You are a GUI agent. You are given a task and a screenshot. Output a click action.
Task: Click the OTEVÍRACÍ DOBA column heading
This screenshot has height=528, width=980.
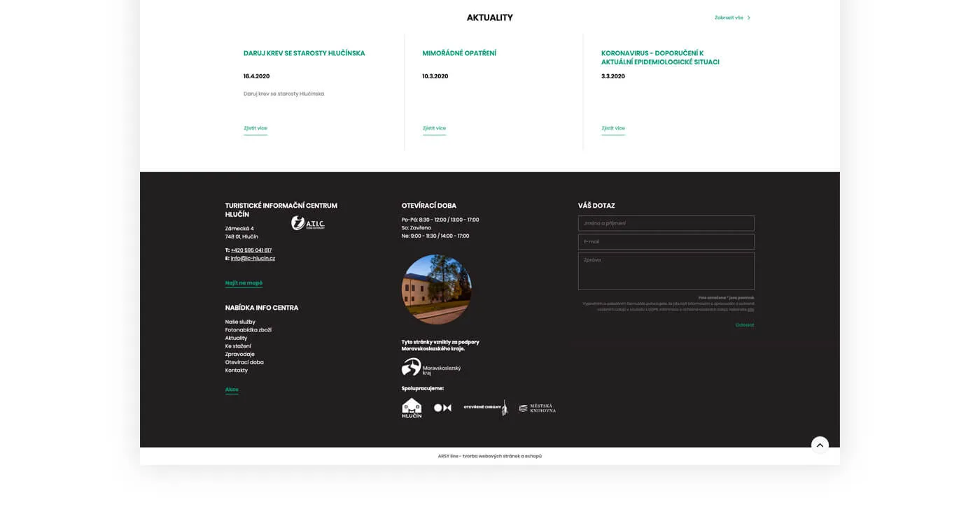[429, 206]
